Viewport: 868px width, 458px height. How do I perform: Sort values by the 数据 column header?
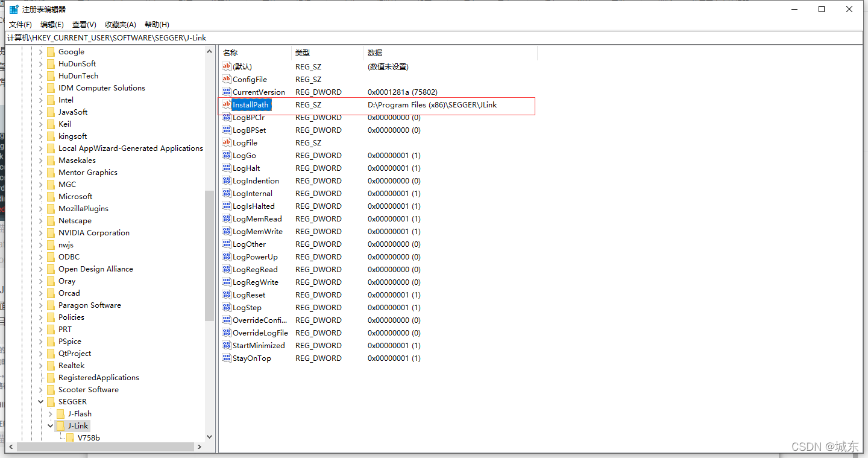tap(451, 52)
